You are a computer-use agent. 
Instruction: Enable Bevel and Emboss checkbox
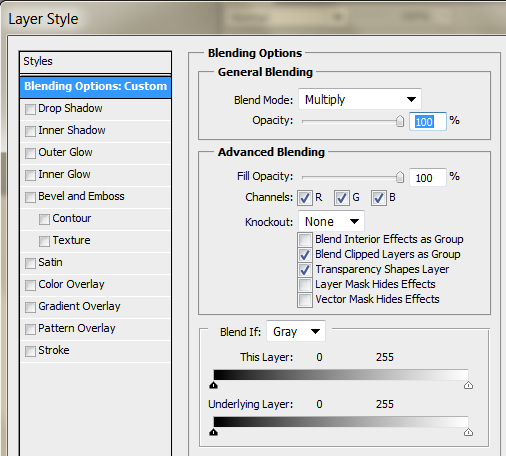point(30,197)
